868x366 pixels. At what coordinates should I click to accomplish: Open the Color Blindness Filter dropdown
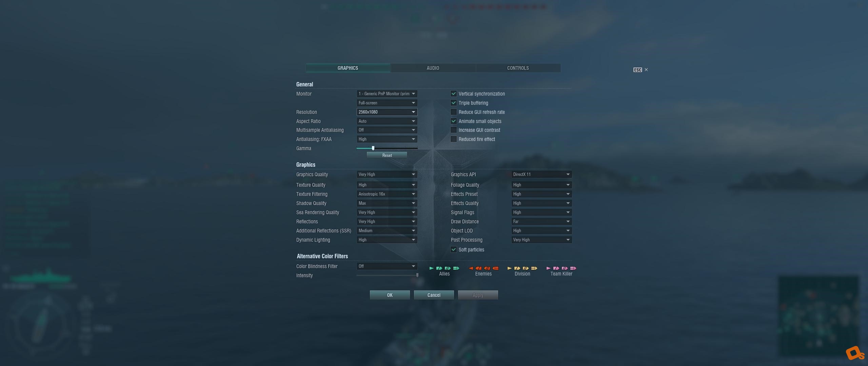tap(387, 266)
